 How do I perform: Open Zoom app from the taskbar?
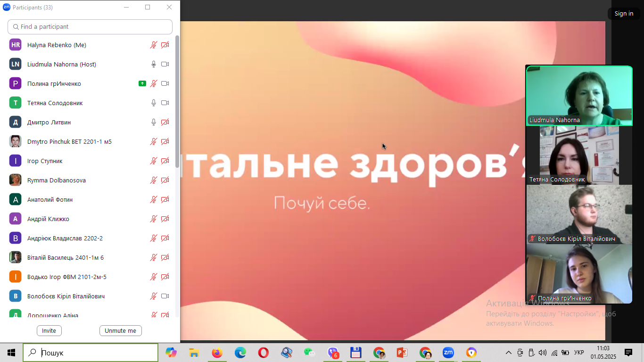(448, 353)
